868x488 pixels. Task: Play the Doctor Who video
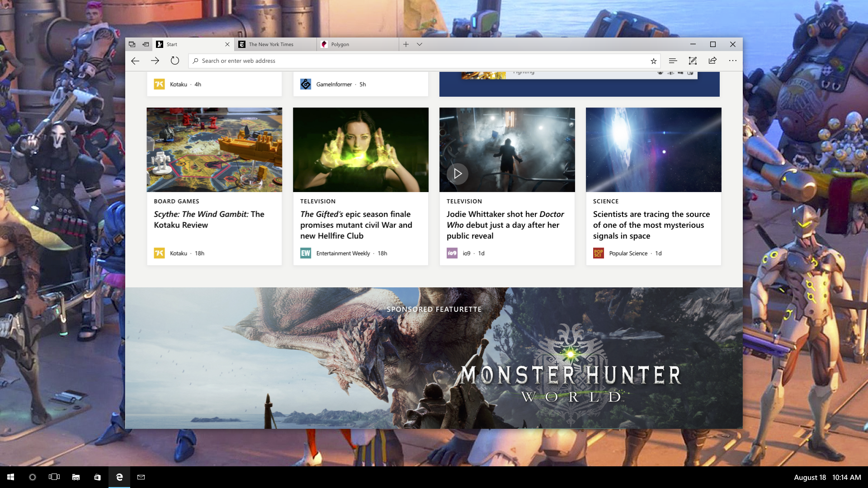(458, 174)
